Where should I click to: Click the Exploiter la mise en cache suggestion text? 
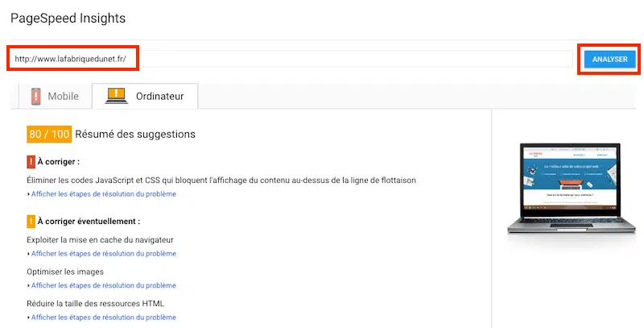click(x=100, y=239)
